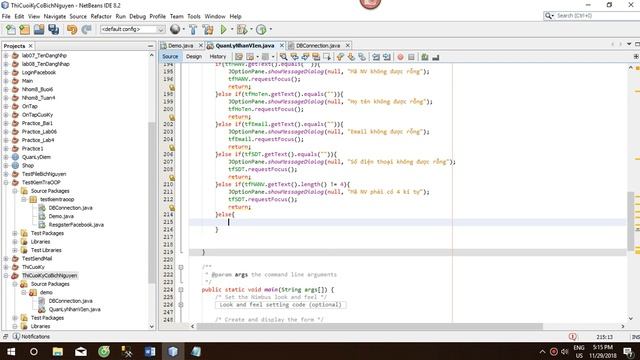Click the Stop Macro Recording icon
The image size is (640, 360).
tap(411, 57)
